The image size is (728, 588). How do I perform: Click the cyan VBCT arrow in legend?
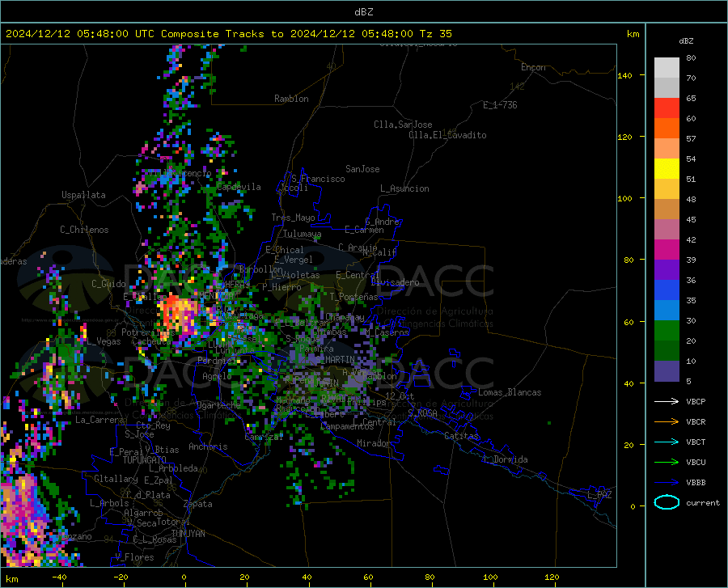pyautogui.click(x=667, y=442)
